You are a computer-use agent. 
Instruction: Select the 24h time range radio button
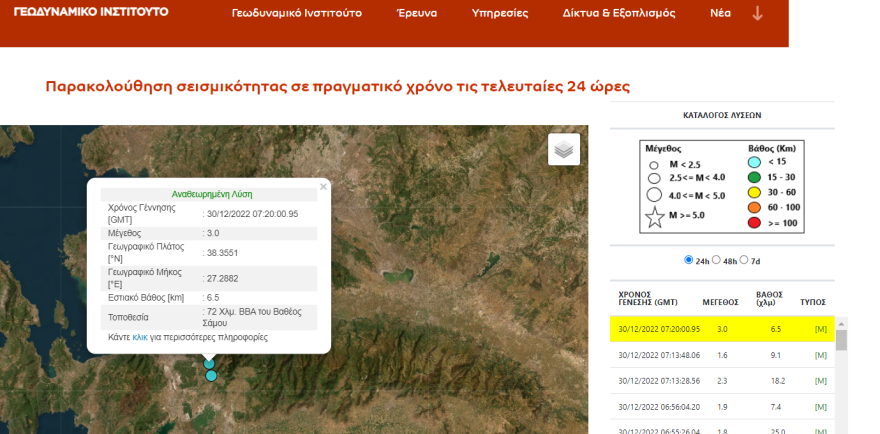[x=689, y=260]
